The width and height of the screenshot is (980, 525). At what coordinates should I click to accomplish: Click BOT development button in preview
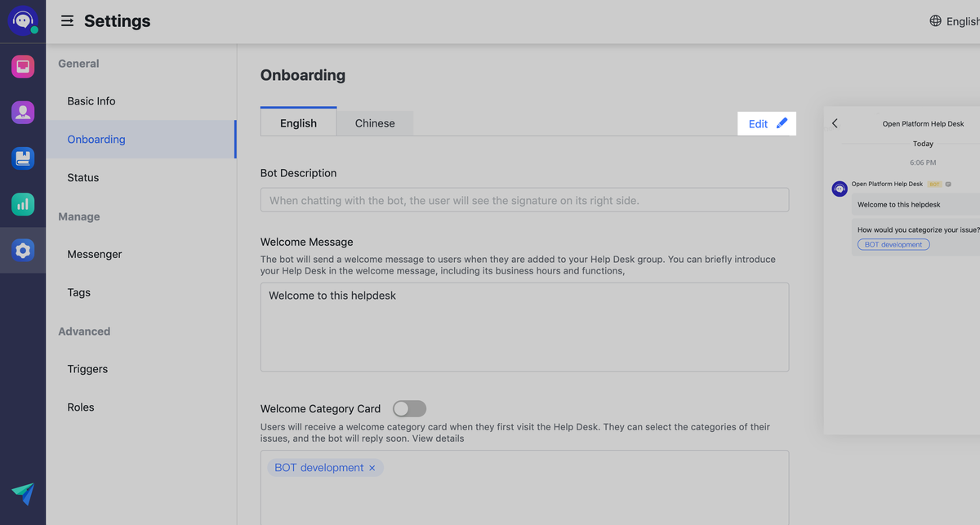click(x=893, y=244)
